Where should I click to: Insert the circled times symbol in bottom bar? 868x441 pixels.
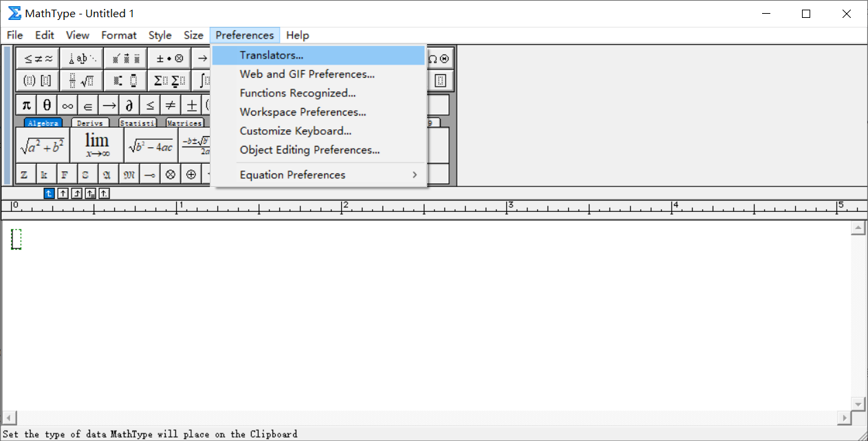point(170,174)
